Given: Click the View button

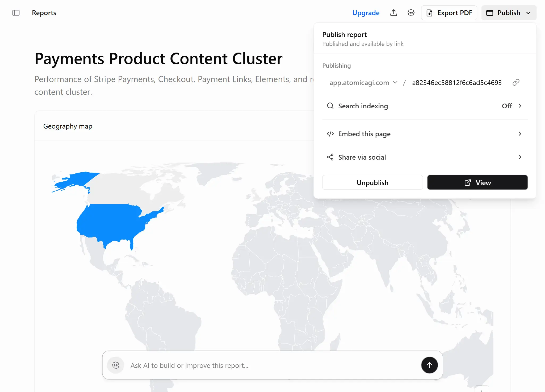Looking at the screenshot, I should [x=477, y=182].
